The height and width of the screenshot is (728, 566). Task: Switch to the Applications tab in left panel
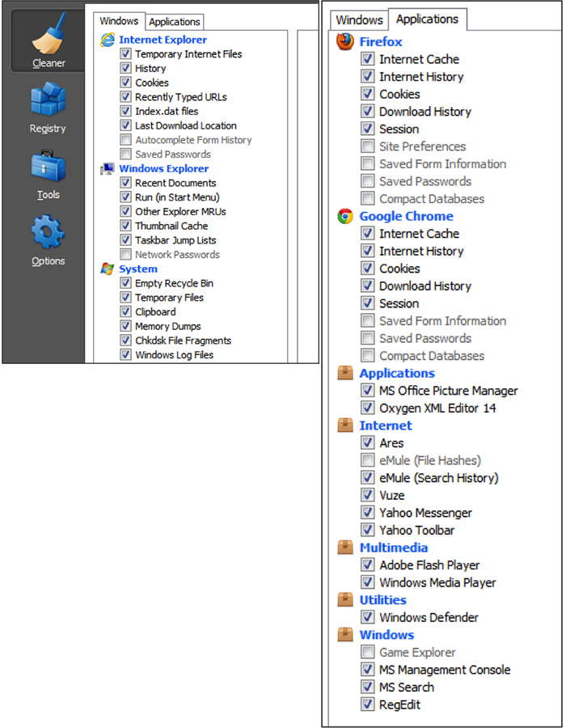point(175,22)
